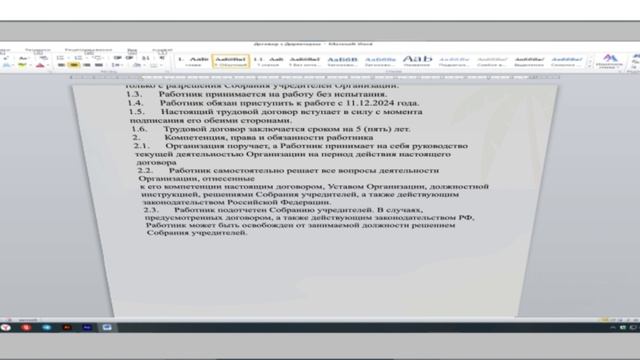Viewport: 640px width, 360px height.
Task: Open the Вид ribbon tab
Action: tap(132, 50)
